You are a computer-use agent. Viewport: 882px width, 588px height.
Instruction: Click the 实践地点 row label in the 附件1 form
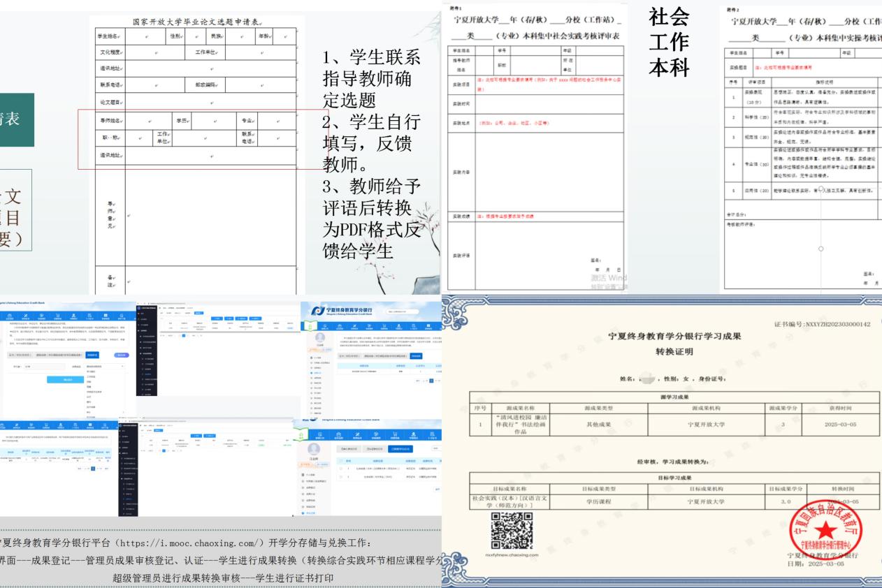(x=461, y=123)
